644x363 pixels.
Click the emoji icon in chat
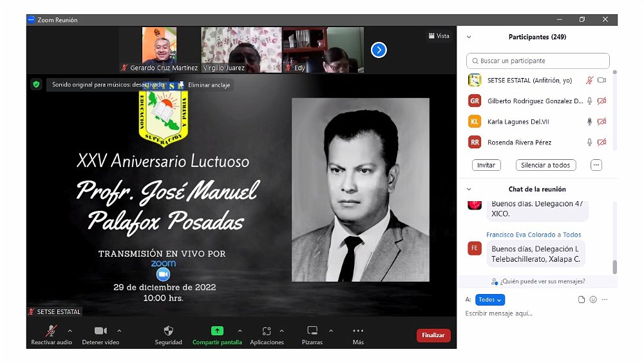tap(593, 300)
